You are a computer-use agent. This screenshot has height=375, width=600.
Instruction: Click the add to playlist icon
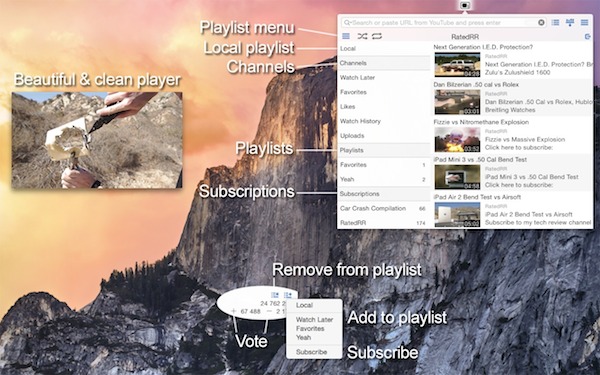tap(288, 295)
